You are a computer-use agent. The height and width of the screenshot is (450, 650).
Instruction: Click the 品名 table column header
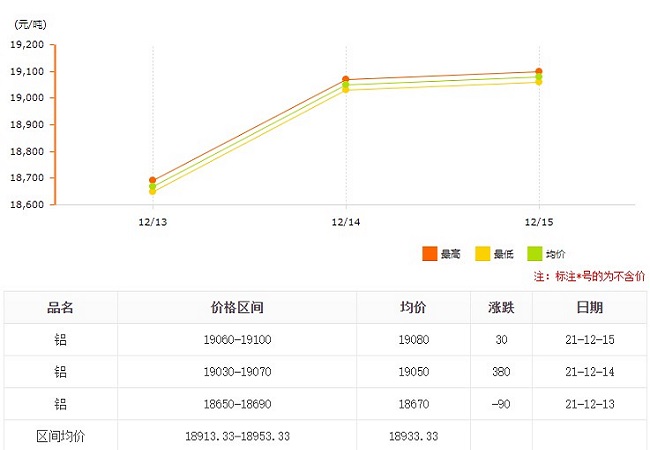click(x=61, y=308)
